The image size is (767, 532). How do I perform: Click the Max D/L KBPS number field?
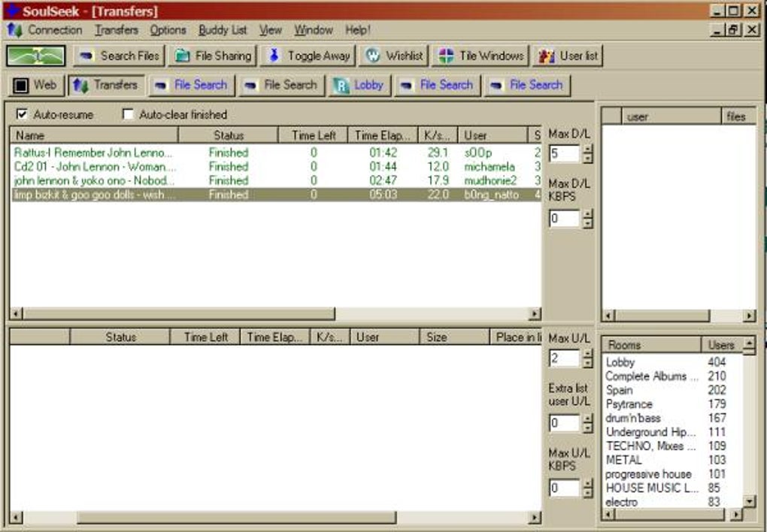click(x=565, y=218)
